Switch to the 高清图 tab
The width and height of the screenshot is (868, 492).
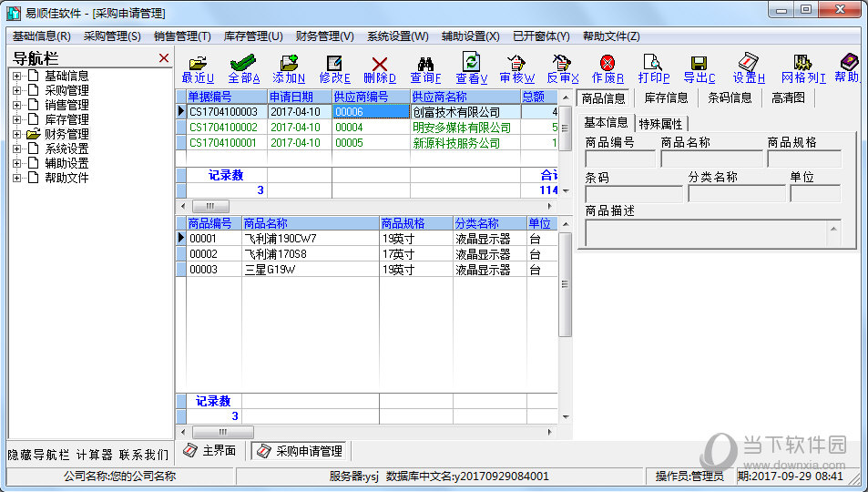coord(788,98)
